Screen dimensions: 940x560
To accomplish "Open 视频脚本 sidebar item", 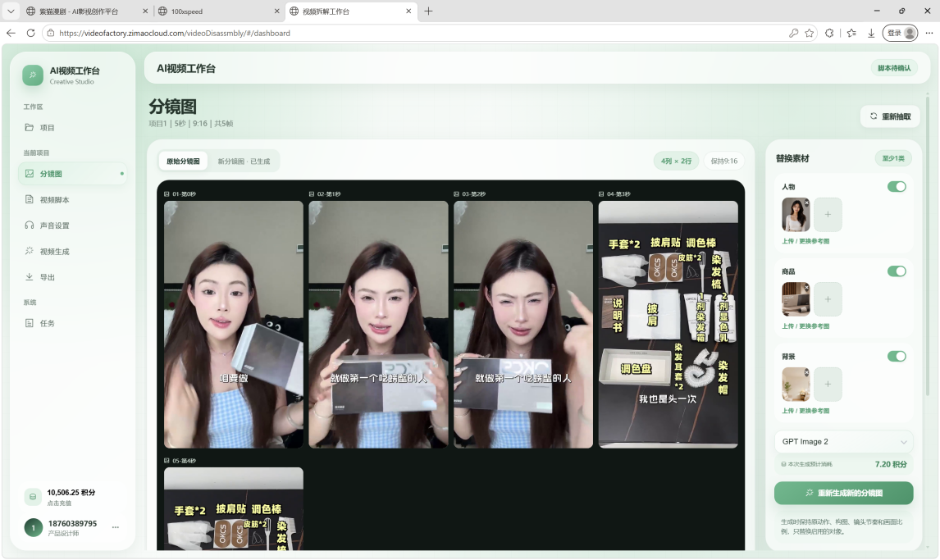I will tap(72, 199).
